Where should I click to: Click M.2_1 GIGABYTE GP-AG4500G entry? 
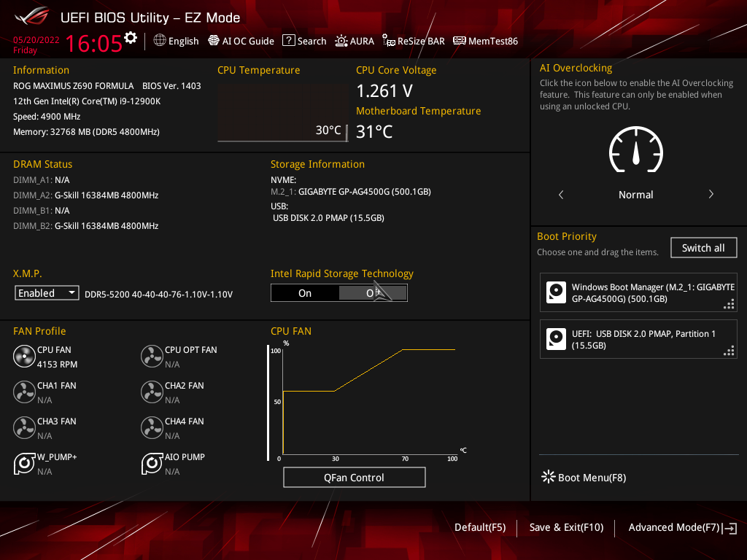[351, 192]
